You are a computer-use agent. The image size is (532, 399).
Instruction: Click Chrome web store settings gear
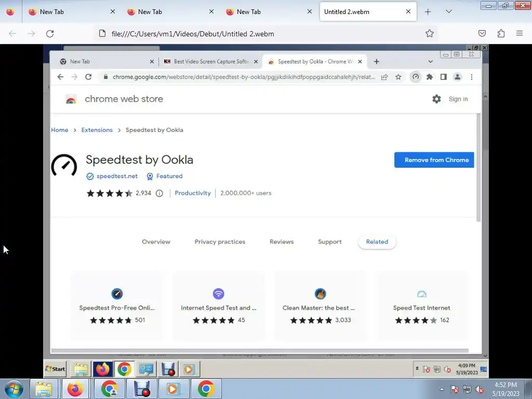[436, 99]
